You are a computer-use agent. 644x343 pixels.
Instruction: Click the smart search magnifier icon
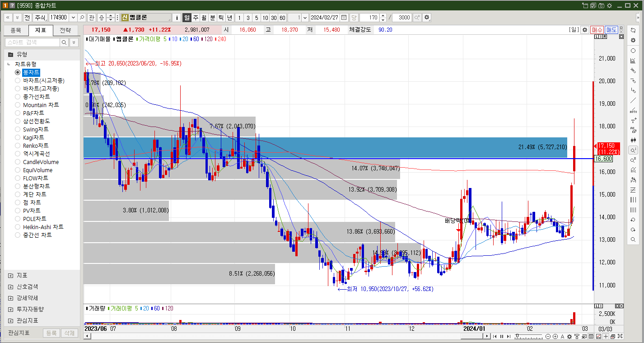point(64,42)
